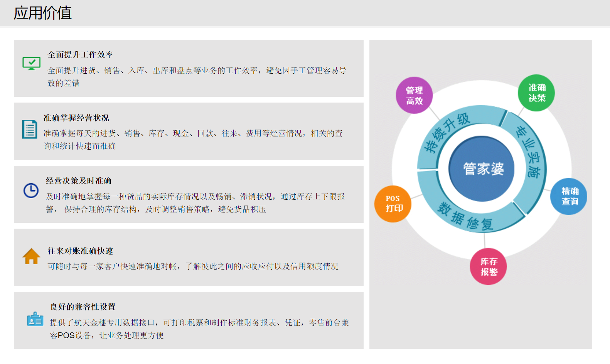Select the green 准确决策 circle
610x364 pixels.
(536, 93)
